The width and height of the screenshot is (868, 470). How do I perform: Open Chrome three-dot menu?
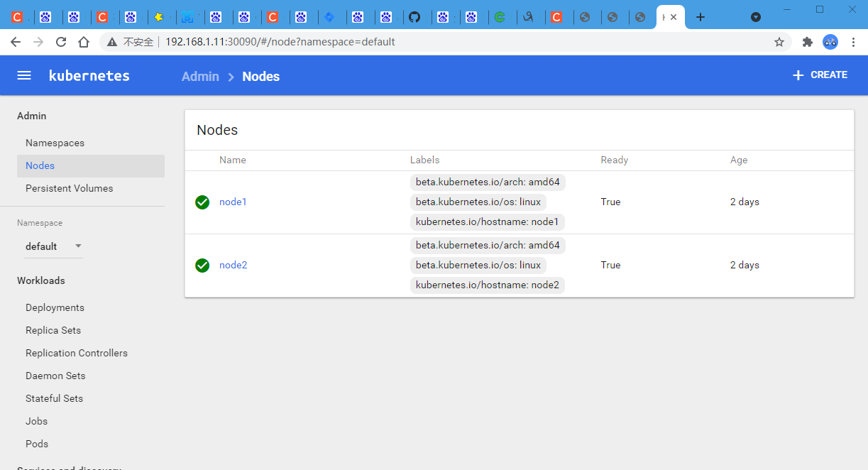tap(853, 42)
